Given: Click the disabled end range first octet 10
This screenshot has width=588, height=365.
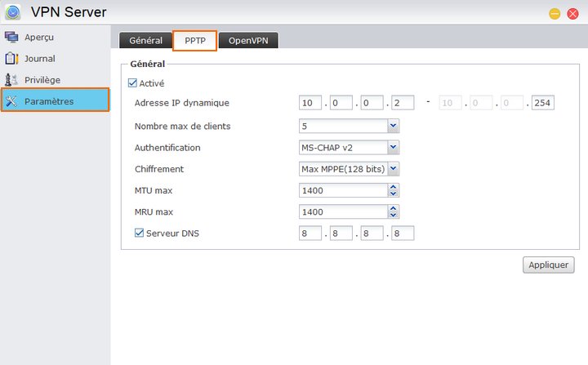Looking at the screenshot, I should click(450, 103).
